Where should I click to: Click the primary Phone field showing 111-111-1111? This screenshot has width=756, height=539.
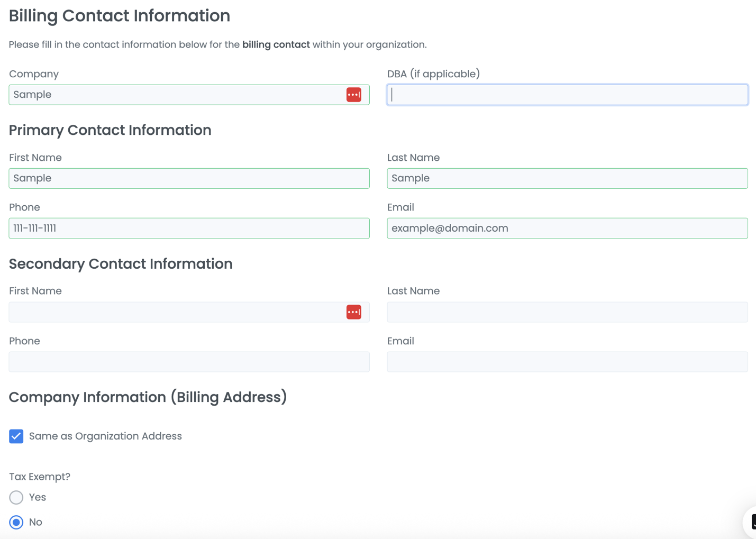(x=189, y=229)
